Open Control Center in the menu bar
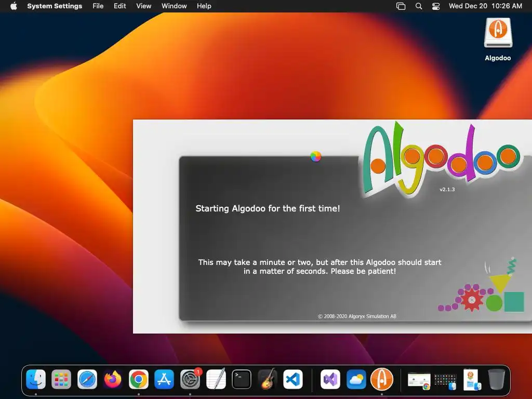Screen dimensions: 532x399 point(436,6)
